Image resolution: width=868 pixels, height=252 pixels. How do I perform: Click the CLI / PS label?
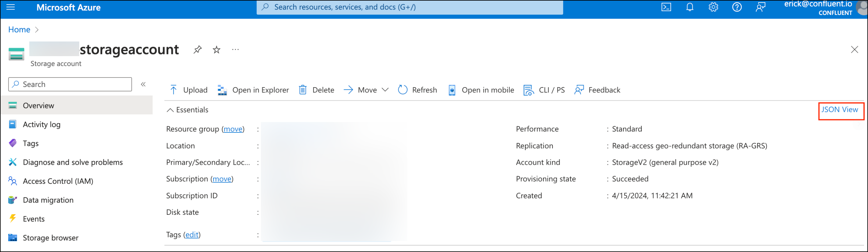click(x=552, y=90)
